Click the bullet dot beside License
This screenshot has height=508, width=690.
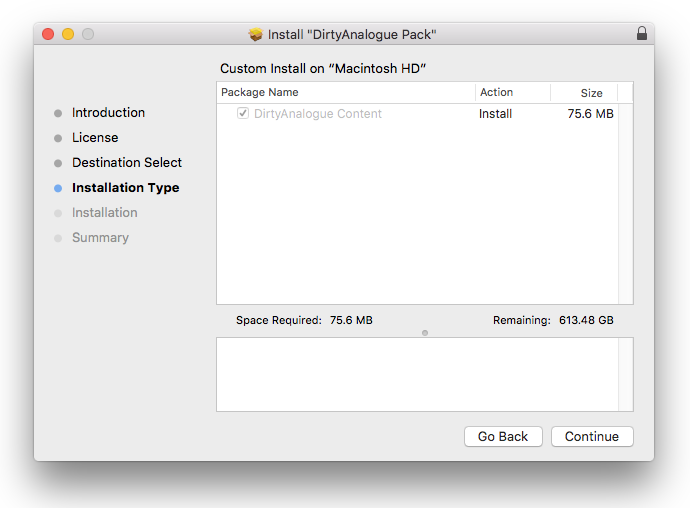(x=58, y=138)
